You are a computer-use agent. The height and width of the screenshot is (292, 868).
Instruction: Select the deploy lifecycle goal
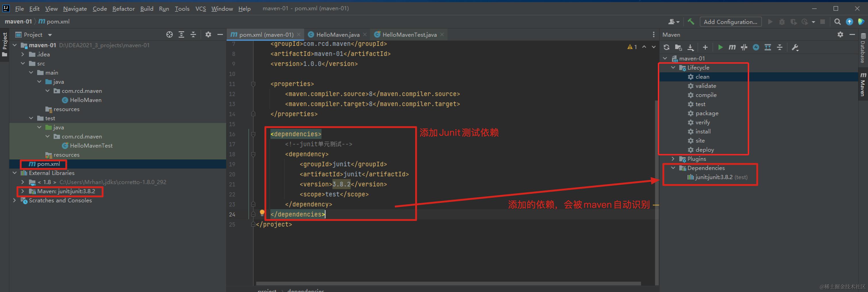pos(705,149)
